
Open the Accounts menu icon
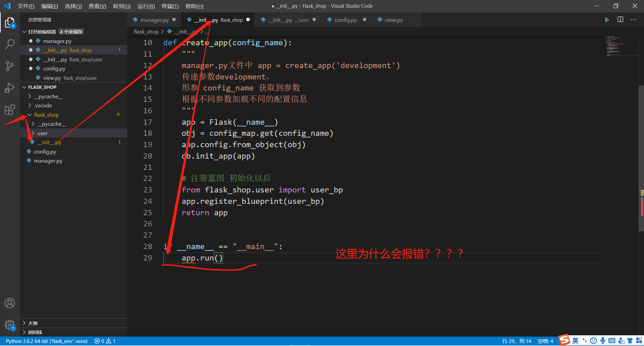[10, 303]
